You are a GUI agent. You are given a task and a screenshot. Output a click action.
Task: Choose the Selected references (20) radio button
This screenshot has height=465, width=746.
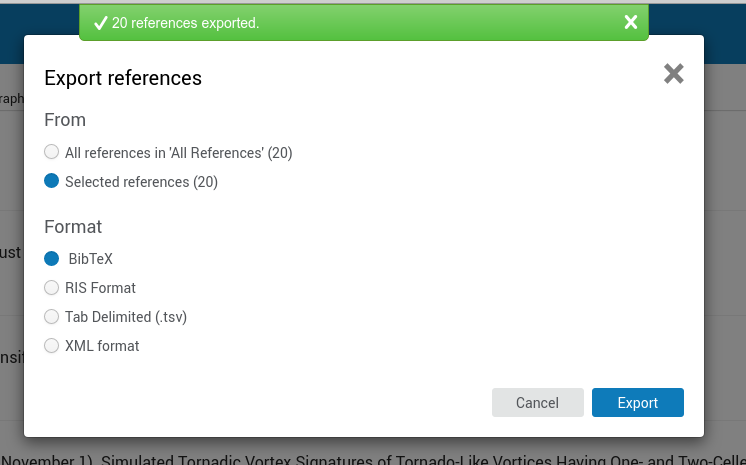pyautogui.click(x=51, y=181)
